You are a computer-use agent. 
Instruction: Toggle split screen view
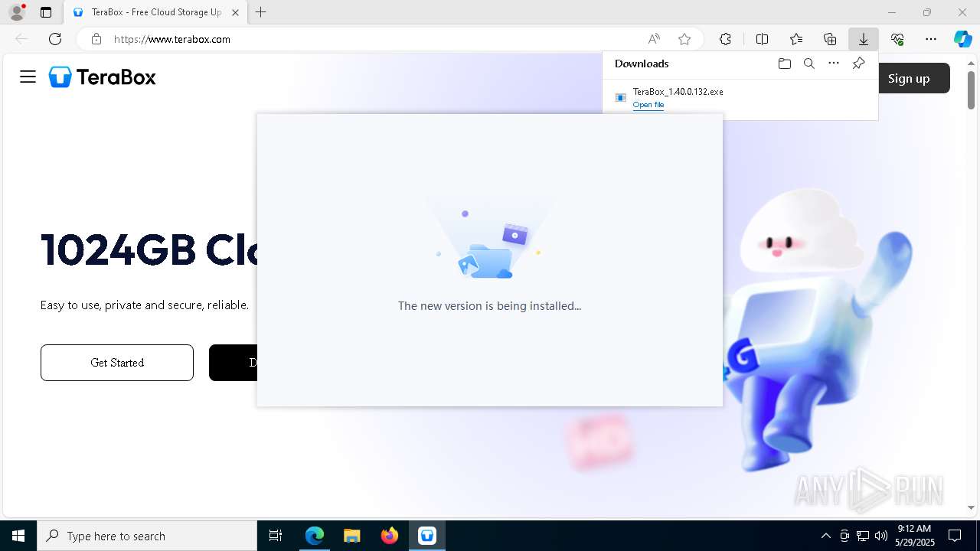point(762,39)
